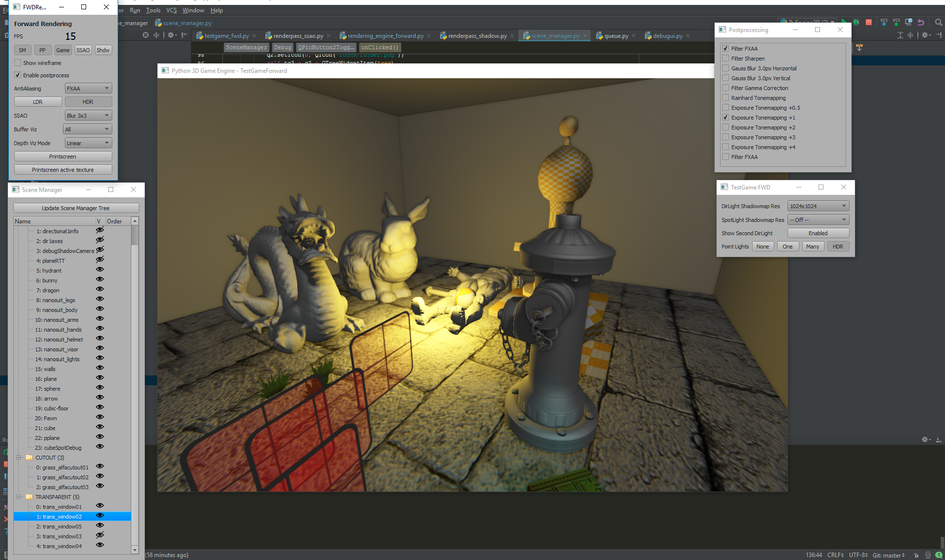The width and height of the screenshot is (945, 560).
Task: Toggle visibility eye for 3: trans_window03
Action: click(x=100, y=535)
